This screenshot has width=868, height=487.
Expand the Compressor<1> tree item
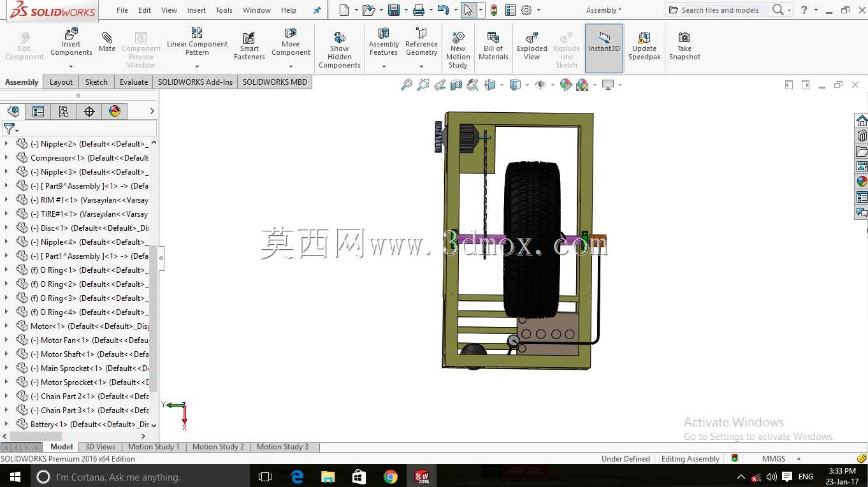(x=6, y=158)
